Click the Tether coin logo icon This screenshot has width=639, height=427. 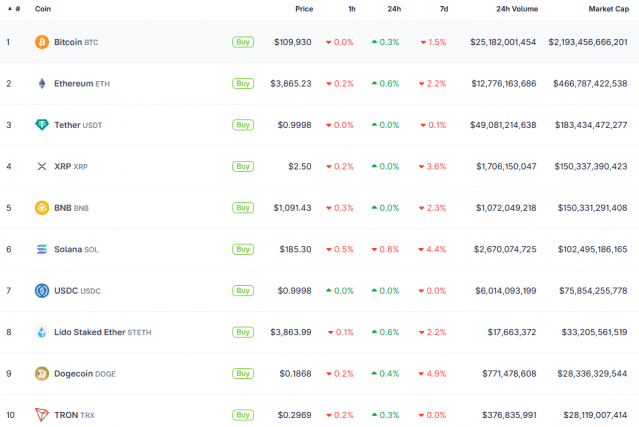(42, 125)
